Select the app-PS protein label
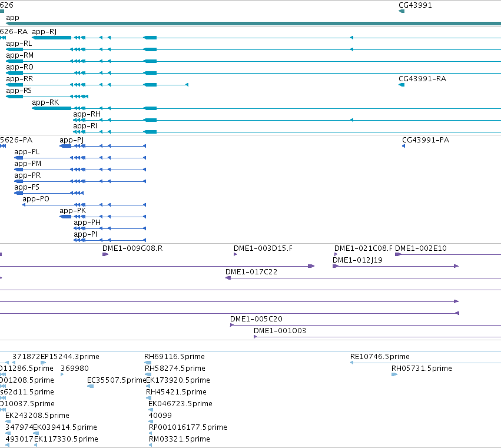 point(26,187)
